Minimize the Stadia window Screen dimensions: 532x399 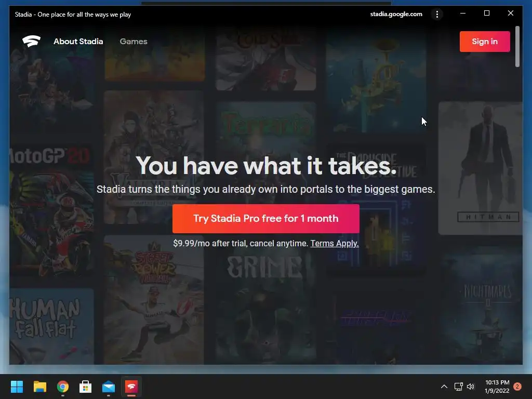pyautogui.click(x=463, y=13)
